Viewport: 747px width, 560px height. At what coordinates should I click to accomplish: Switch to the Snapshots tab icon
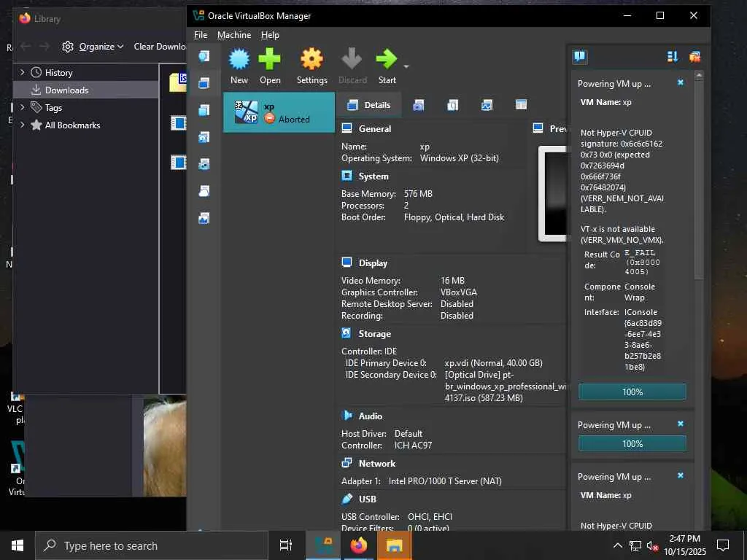[x=418, y=105]
